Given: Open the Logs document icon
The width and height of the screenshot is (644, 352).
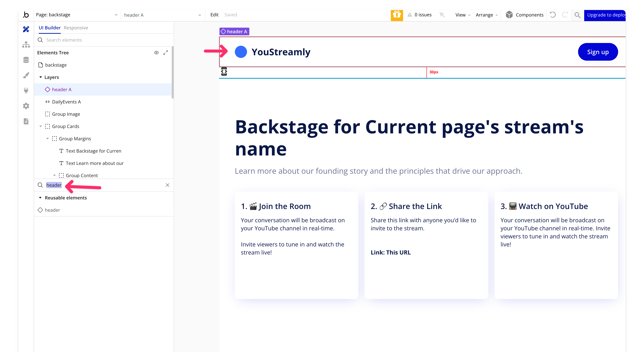Looking at the screenshot, I should coord(26,121).
